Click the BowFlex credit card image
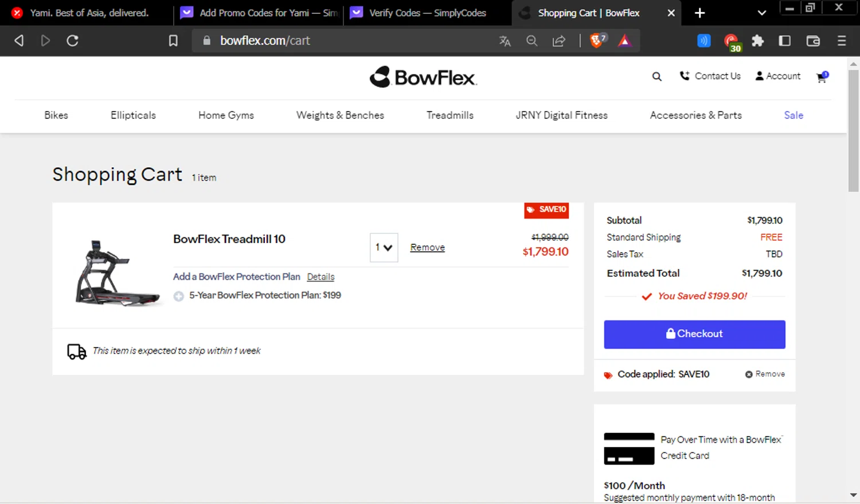 pyautogui.click(x=629, y=448)
